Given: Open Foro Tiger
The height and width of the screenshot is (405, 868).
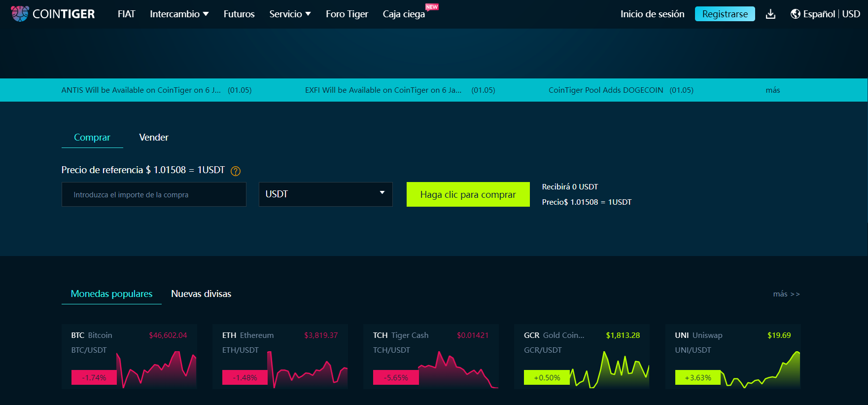Looking at the screenshot, I should 347,14.
